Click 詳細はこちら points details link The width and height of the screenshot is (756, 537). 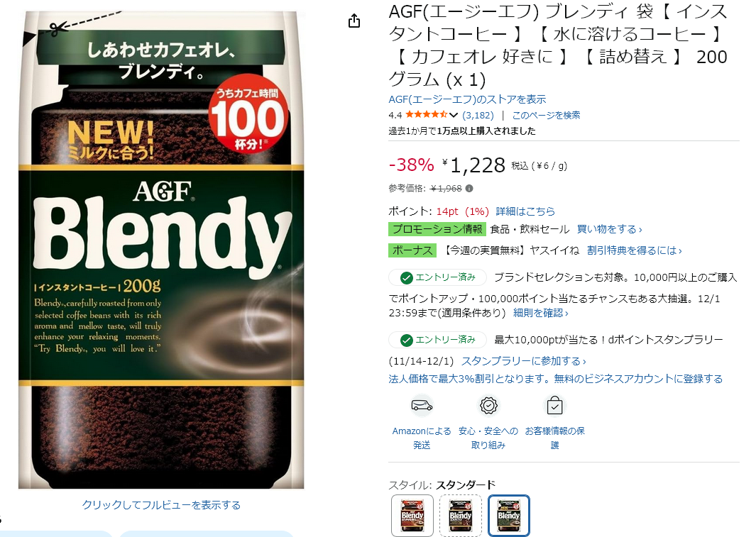tap(525, 211)
